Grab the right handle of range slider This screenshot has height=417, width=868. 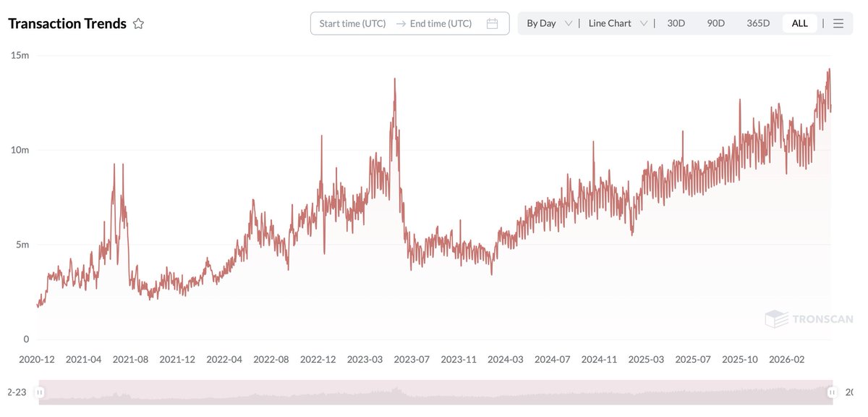coord(833,392)
